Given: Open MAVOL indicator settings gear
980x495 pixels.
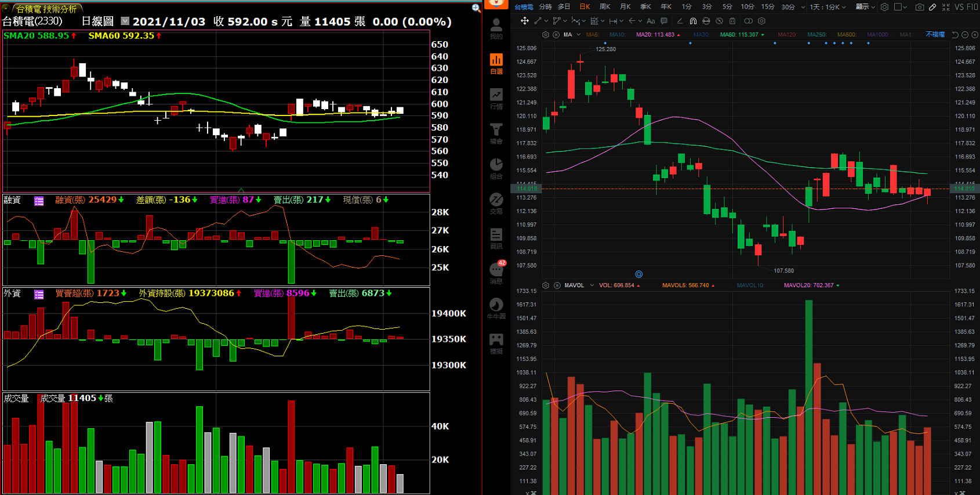Looking at the screenshot, I should pos(546,286).
